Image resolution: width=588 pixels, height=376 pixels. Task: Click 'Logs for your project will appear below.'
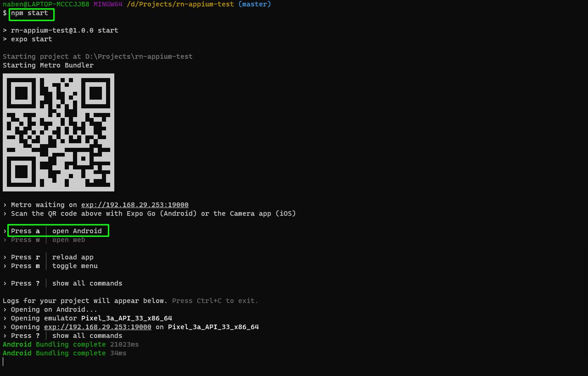coord(85,301)
